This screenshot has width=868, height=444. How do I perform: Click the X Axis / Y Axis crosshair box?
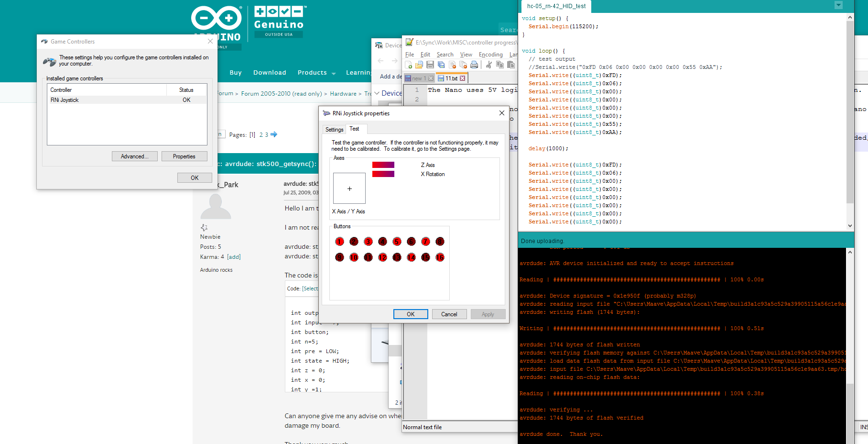pyautogui.click(x=349, y=189)
